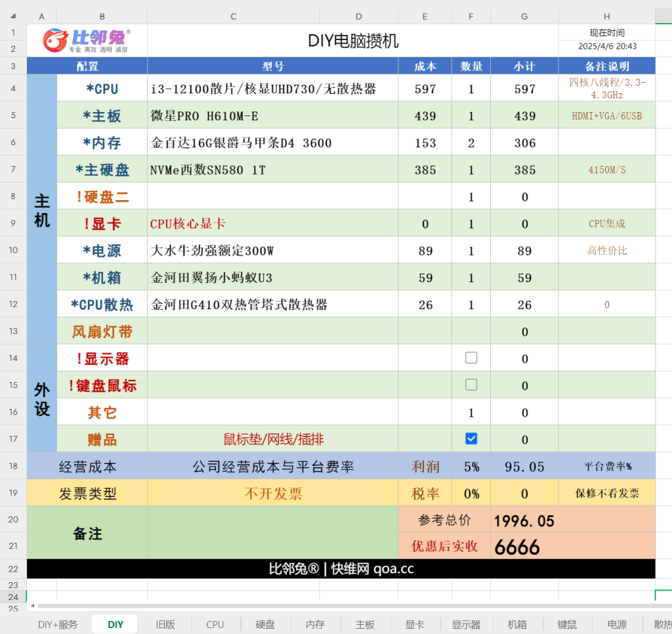The image size is (672, 634).
Task: Select row 4 header
Action: click(13, 89)
